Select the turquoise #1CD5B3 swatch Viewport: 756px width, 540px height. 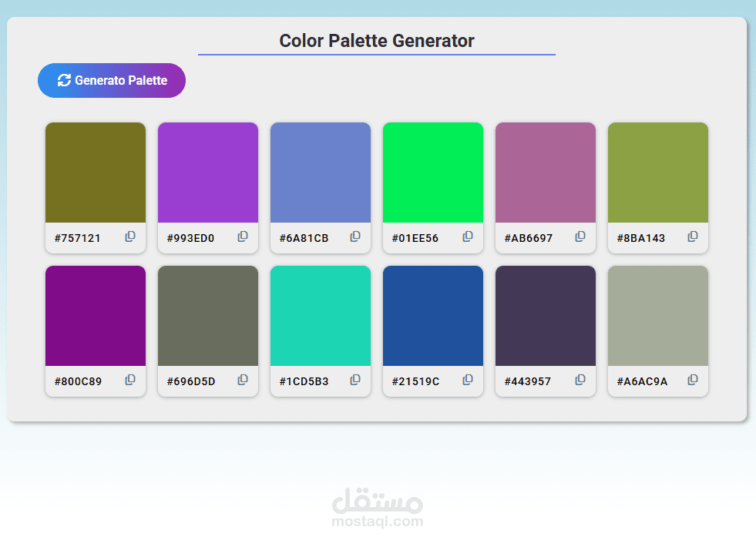point(321,315)
